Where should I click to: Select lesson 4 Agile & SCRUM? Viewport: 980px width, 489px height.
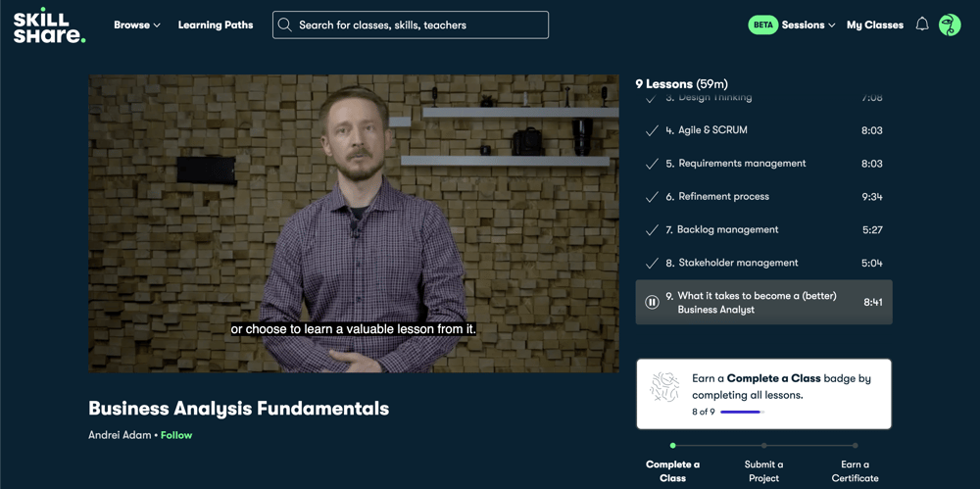click(x=763, y=130)
